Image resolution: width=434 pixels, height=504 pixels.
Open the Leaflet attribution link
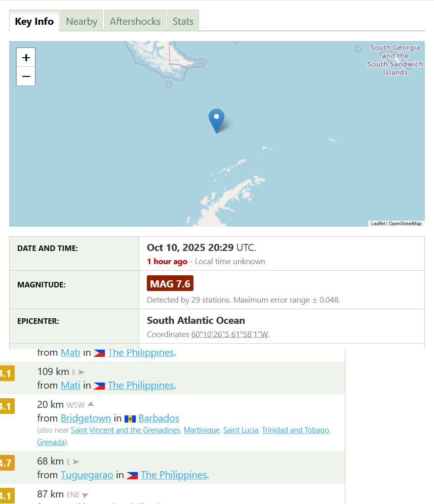coord(378,223)
